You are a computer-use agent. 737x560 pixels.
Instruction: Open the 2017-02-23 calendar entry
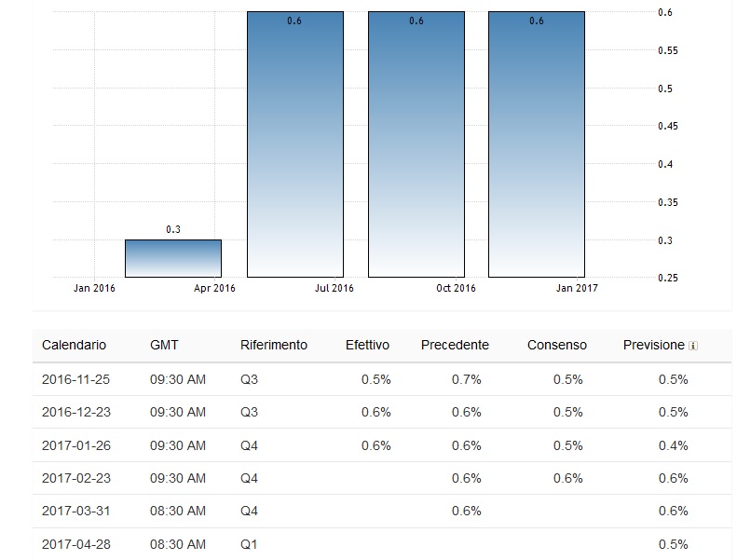[76, 478]
